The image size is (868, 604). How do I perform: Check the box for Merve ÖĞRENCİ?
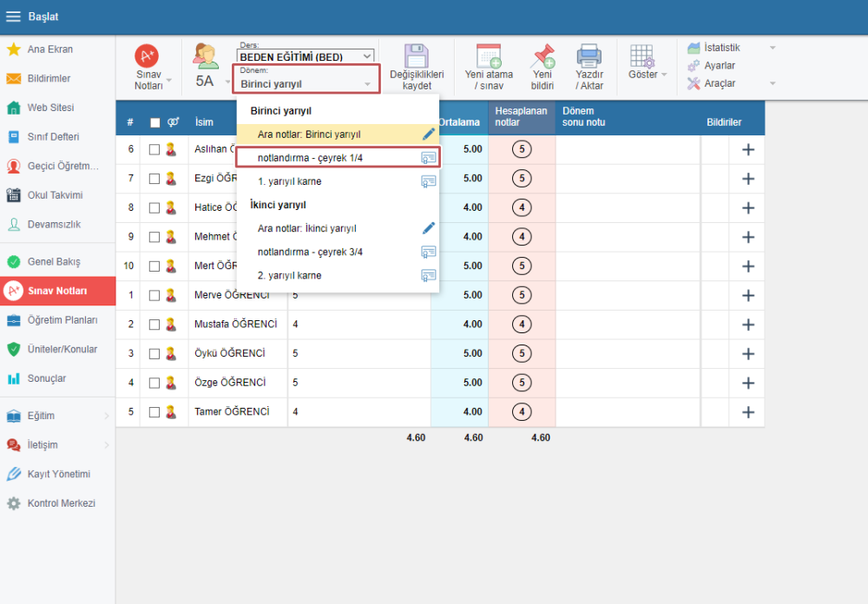[x=155, y=296]
